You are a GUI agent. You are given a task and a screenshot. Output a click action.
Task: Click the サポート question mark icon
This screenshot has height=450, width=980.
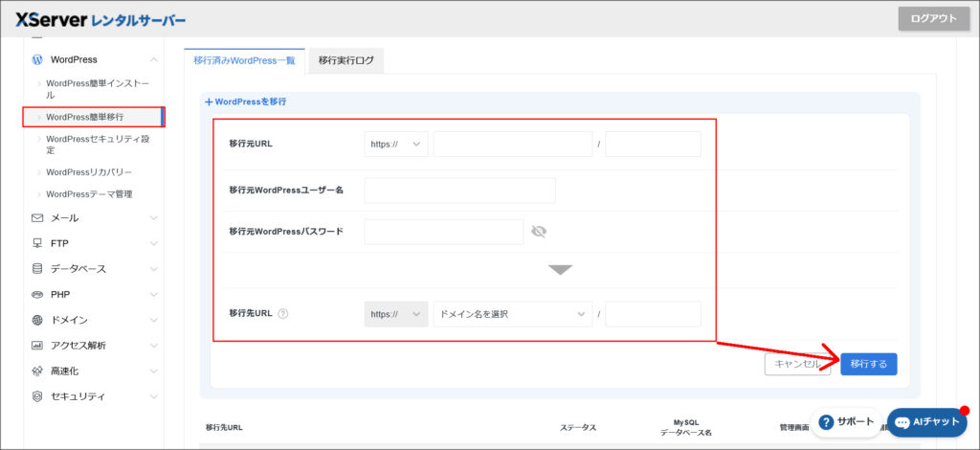pyautogui.click(x=827, y=422)
